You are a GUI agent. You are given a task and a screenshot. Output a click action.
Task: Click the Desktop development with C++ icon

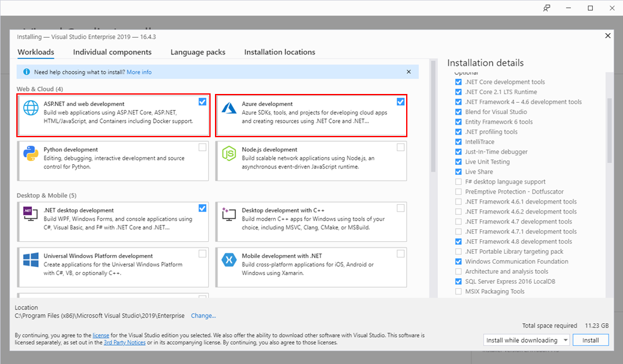click(x=229, y=215)
